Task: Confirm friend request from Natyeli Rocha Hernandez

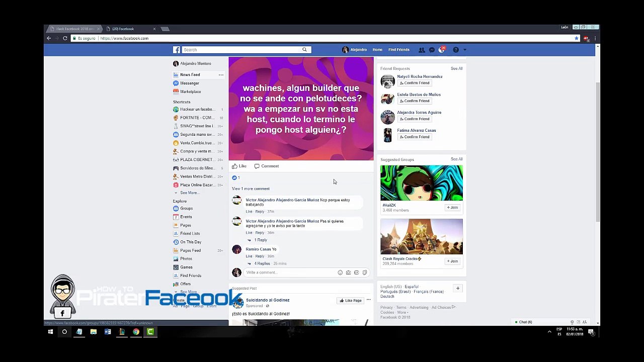Action: point(415,83)
